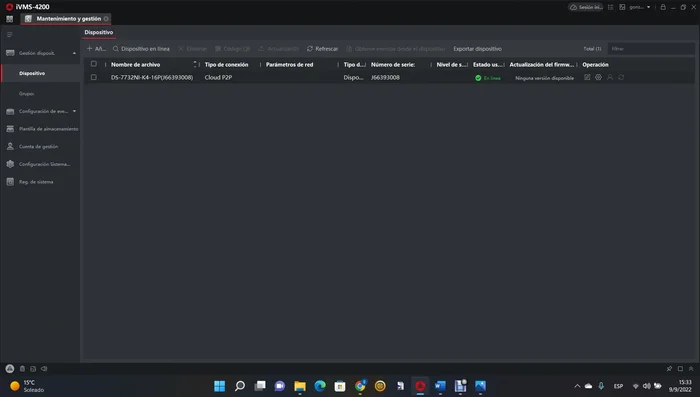The image size is (700, 397).
Task: Collapse the Gestión disposit. section
Action: coord(74,53)
